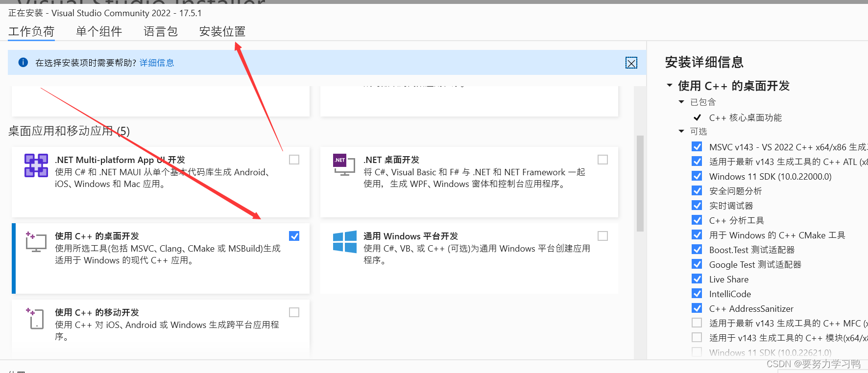Enable the 使用 C++ 的移动开发 checkbox

[294, 312]
